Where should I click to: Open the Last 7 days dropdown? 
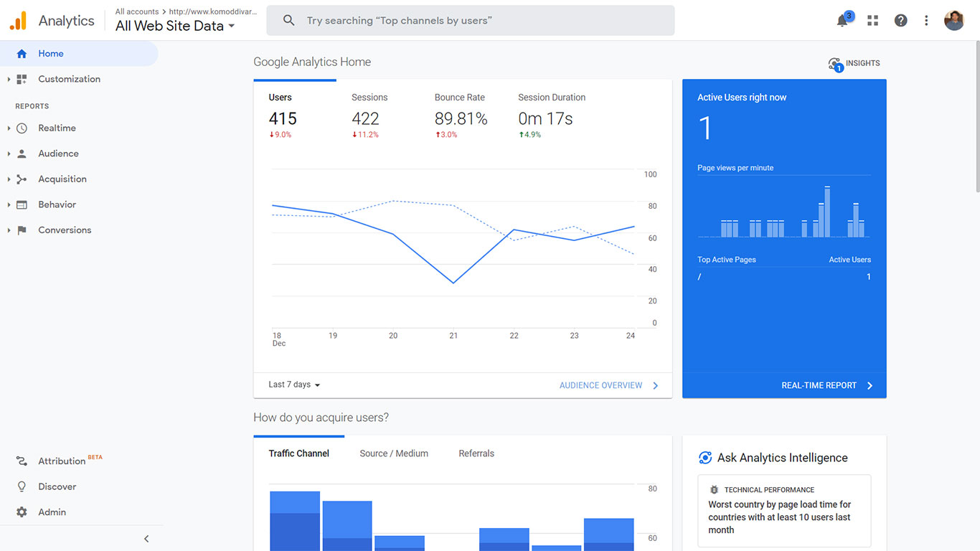(x=294, y=385)
